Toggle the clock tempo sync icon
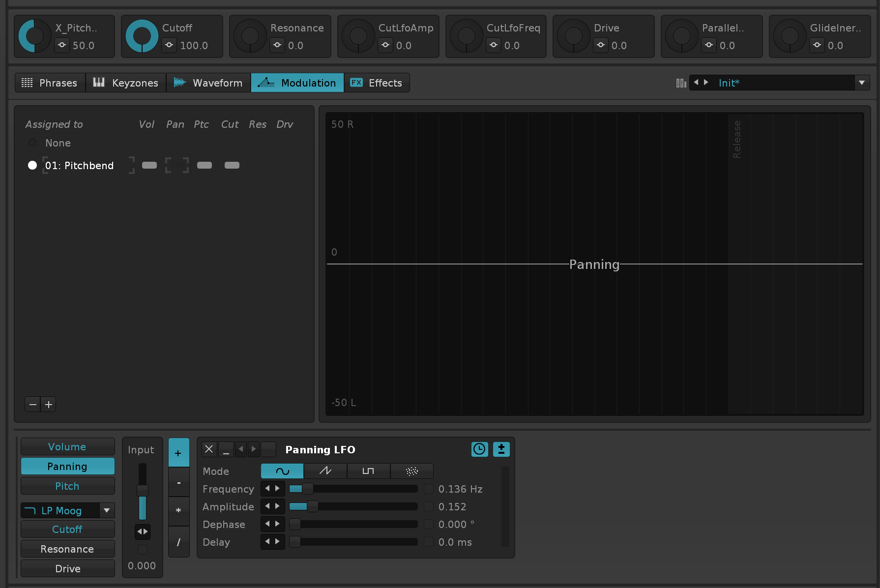The image size is (880, 588). 479,449
